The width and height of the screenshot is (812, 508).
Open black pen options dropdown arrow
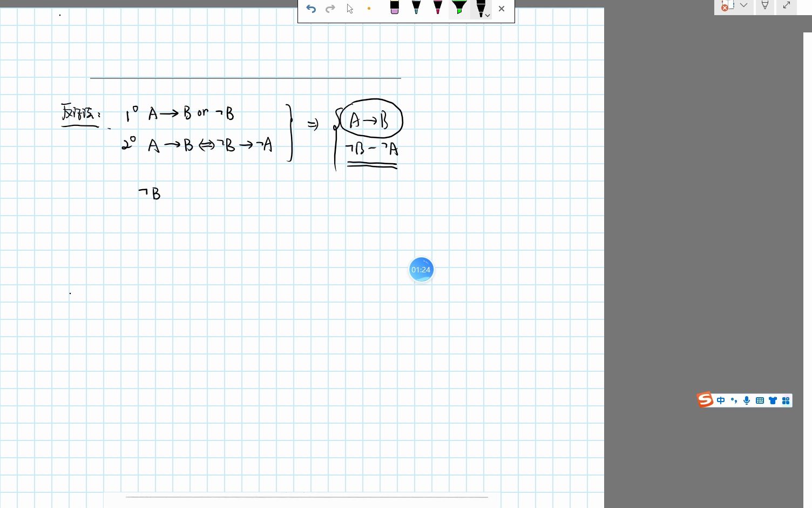[488, 16]
